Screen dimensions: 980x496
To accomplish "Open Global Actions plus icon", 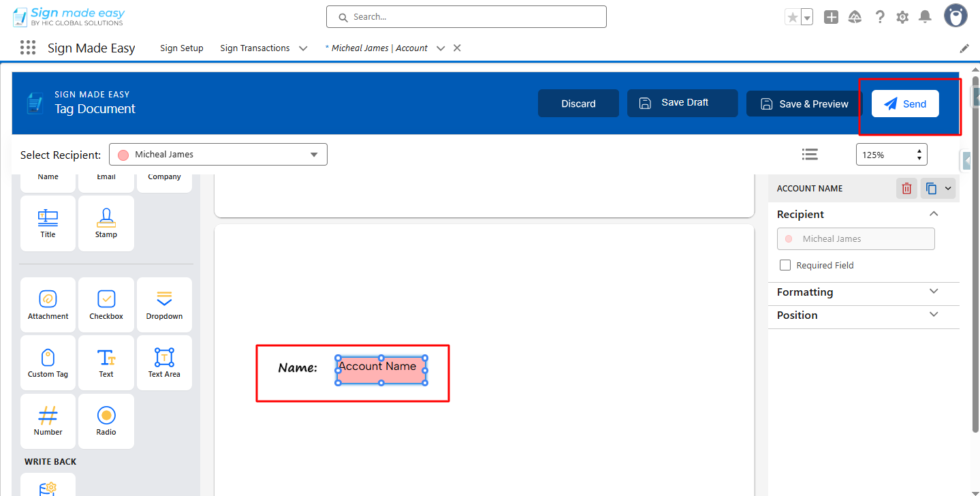I will coord(831,17).
